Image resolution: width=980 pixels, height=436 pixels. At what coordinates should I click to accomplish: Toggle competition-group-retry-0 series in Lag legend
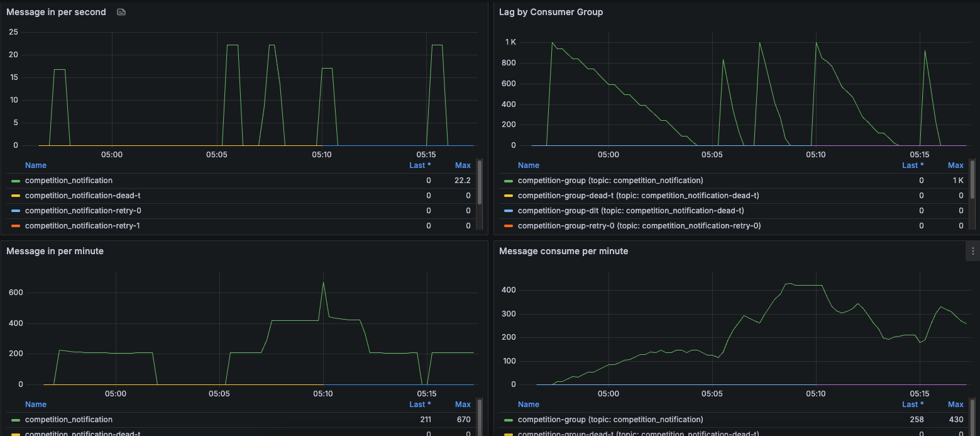(639, 226)
